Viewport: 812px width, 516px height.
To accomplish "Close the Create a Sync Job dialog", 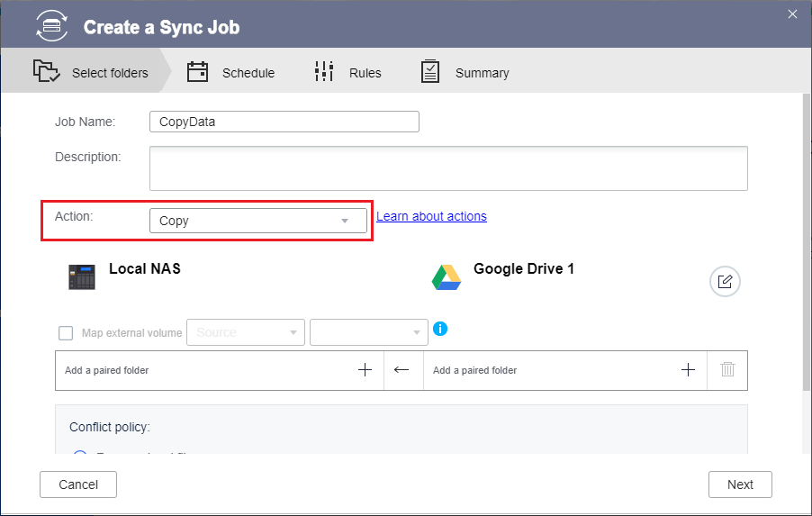I will click(792, 14).
